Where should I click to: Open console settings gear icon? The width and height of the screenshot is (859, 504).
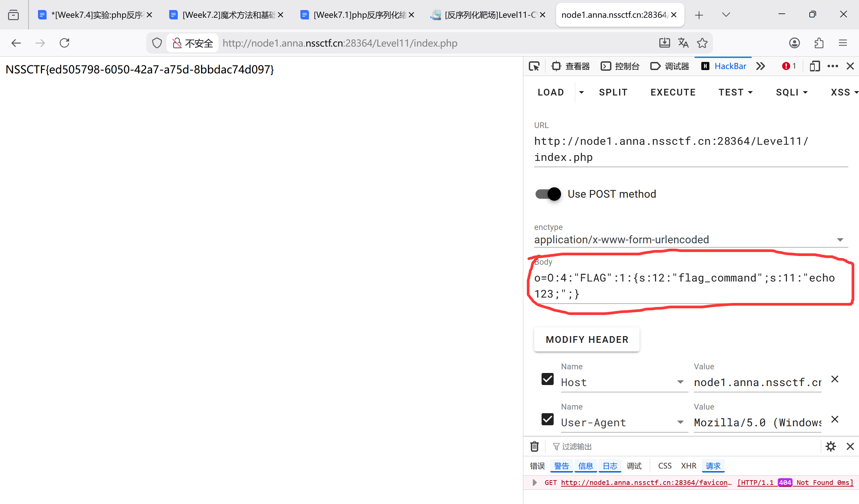[830, 446]
